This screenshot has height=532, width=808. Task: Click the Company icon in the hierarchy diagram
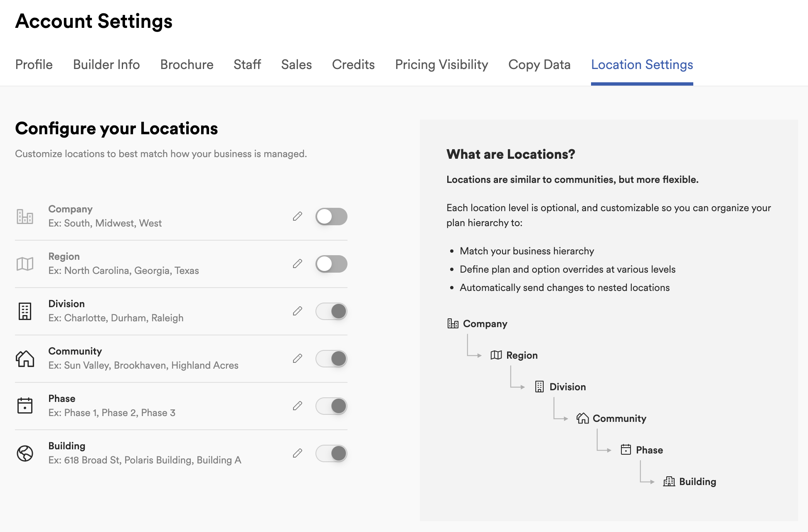(452, 323)
